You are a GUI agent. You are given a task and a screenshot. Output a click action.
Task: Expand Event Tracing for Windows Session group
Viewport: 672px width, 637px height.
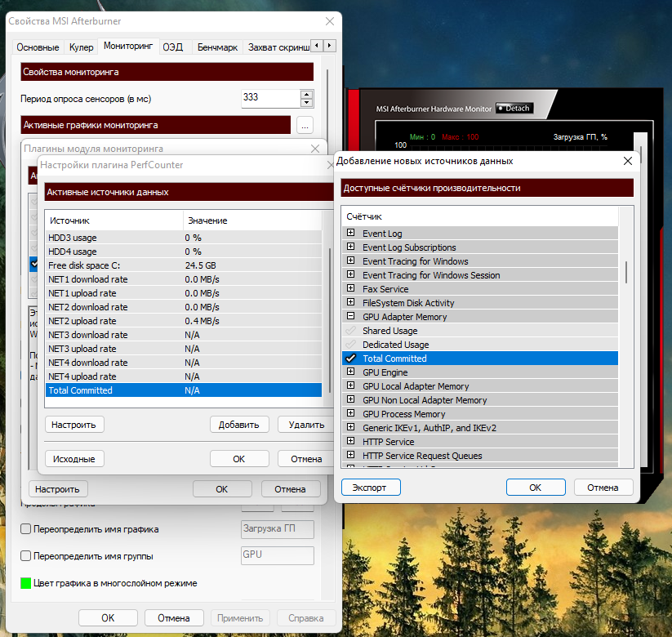pos(350,274)
